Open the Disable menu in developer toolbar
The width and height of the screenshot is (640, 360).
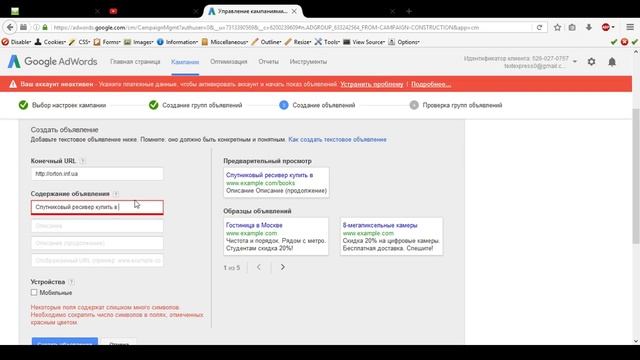pos(16,42)
